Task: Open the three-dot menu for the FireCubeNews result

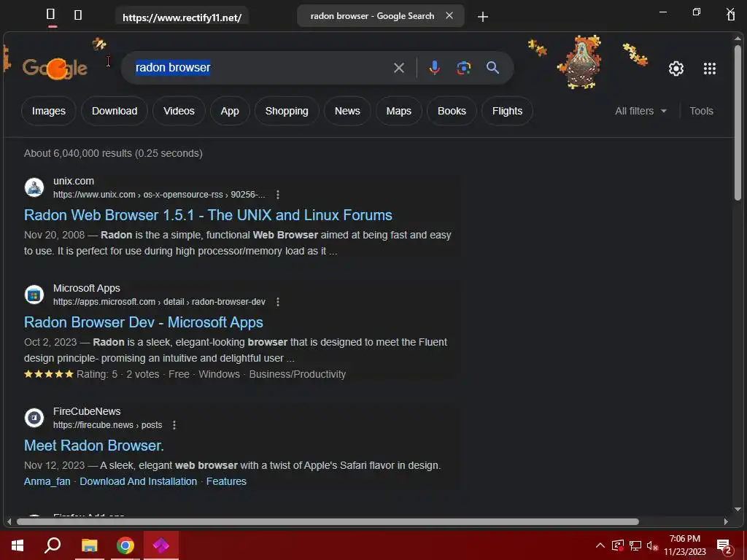Action: click(174, 425)
